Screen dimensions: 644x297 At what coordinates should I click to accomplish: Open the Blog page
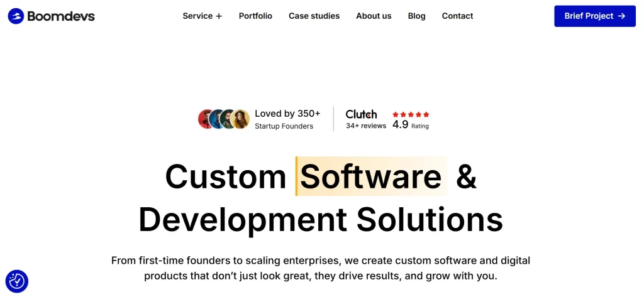[416, 16]
